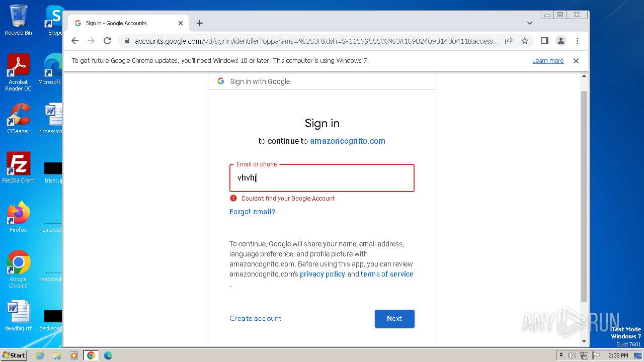Open Chrome's three-dot menu
Image resolution: width=644 pixels, height=362 pixels.
click(577, 41)
